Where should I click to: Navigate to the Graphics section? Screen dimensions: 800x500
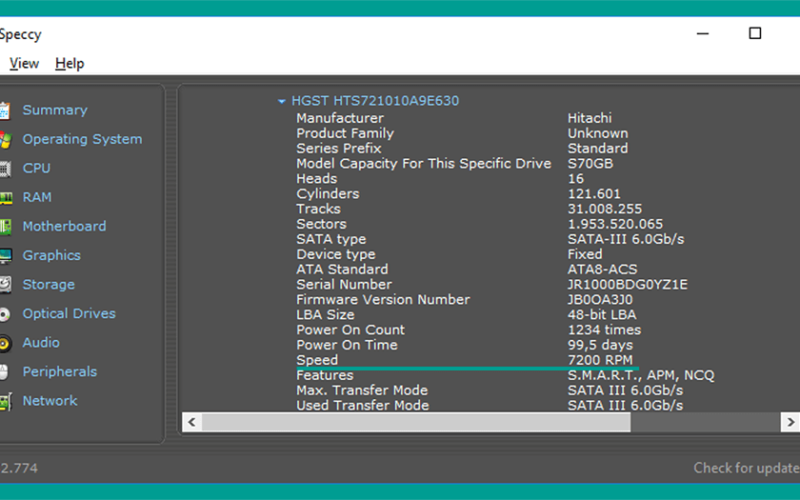[52, 256]
